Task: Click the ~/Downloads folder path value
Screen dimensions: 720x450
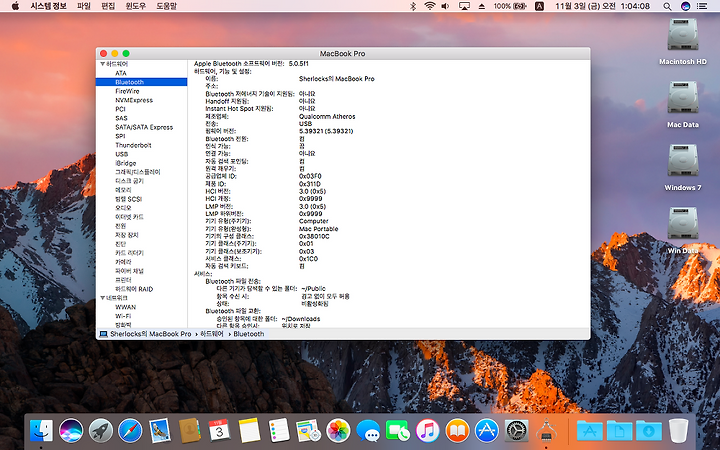Action: (x=301, y=319)
